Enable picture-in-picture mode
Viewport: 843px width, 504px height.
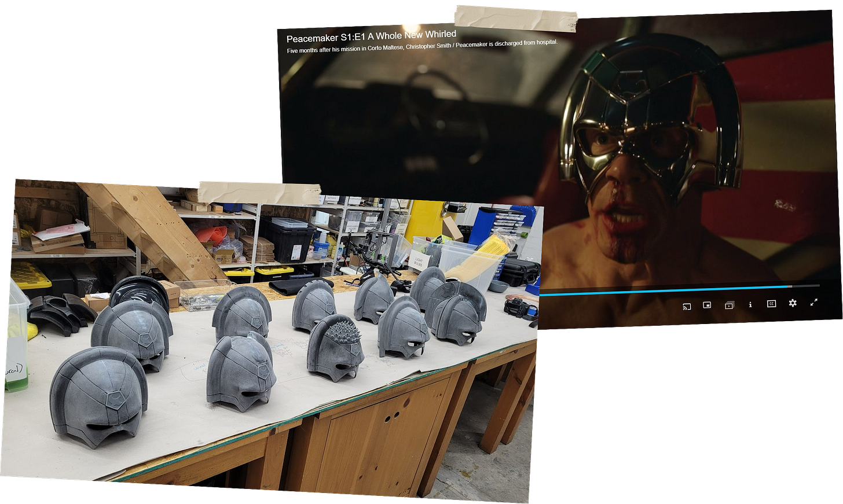click(707, 305)
